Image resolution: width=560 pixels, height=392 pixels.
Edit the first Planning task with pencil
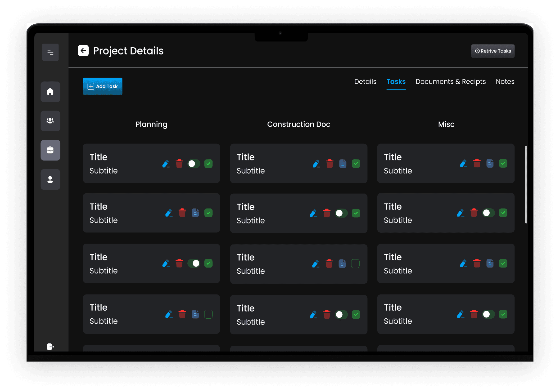[166, 164]
